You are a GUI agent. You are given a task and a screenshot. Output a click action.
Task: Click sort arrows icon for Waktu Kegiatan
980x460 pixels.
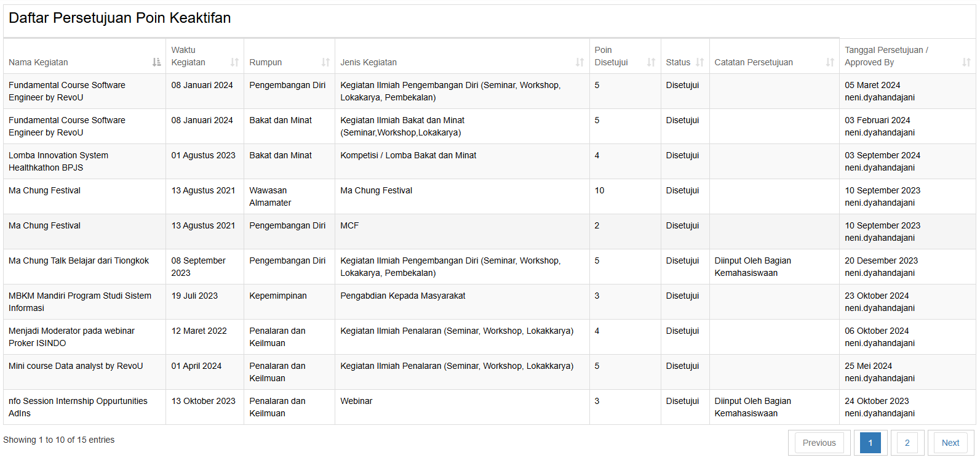(234, 62)
